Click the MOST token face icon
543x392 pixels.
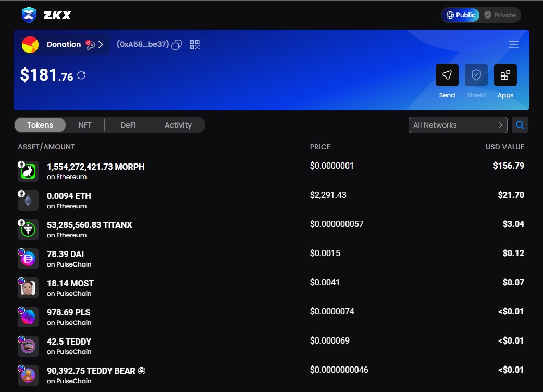(28, 288)
